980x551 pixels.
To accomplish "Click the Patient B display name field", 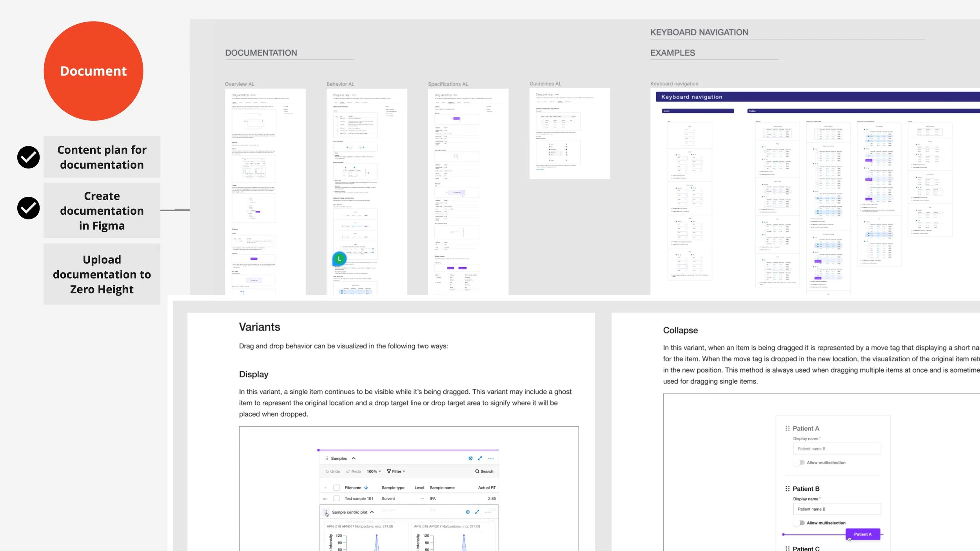I will (x=837, y=509).
